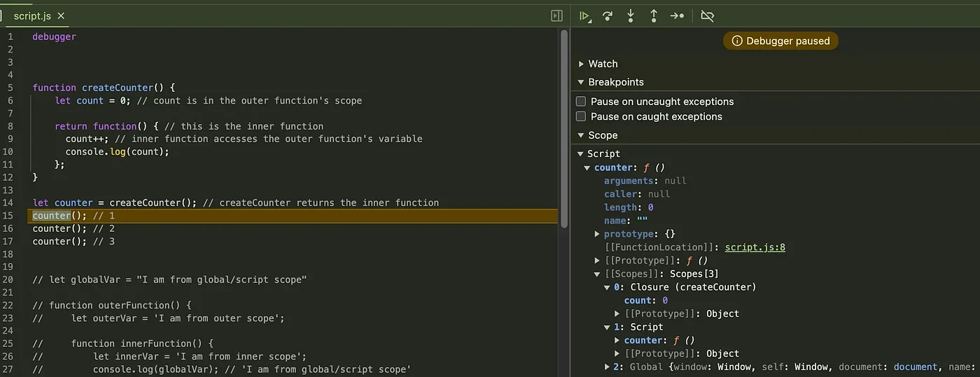Click the code editor vertical scrollbar

564,128
